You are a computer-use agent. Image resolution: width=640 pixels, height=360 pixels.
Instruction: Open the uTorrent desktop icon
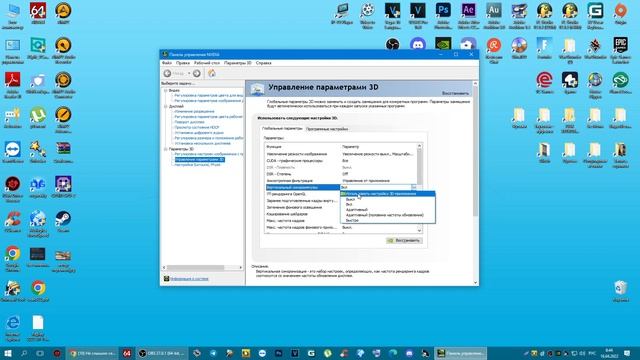click(38, 118)
